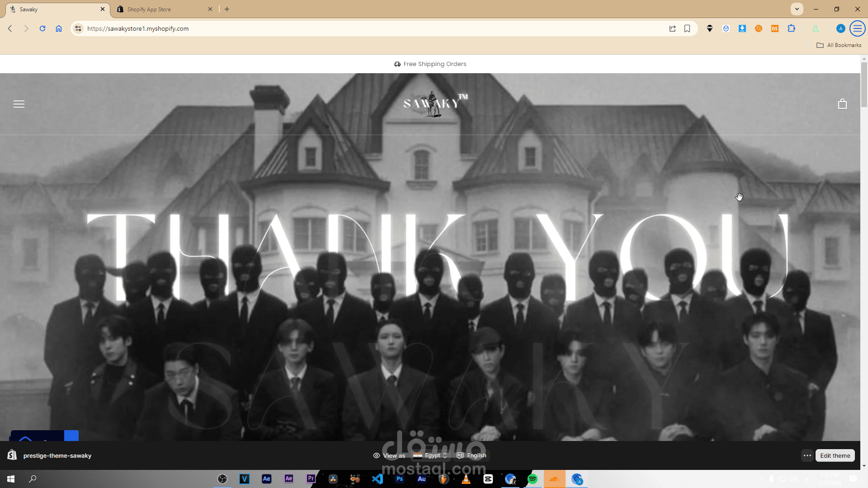The width and height of the screenshot is (868, 488).
Task: Expand the Egypt country selector
Action: tap(430, 455)
